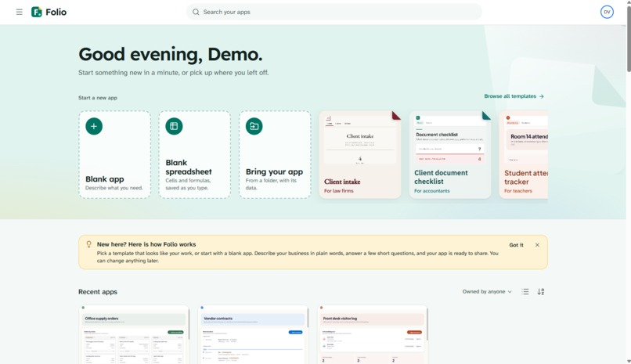Click the table icon on Blank spreadsheet
This screenshot has height=364, width=631.
coord(174,126)
